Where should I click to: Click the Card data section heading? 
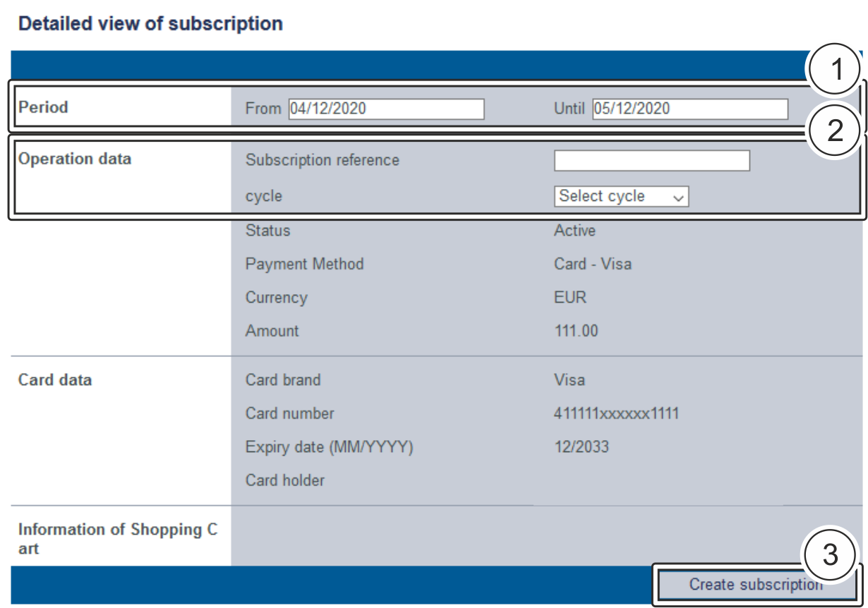click(55, 380)
